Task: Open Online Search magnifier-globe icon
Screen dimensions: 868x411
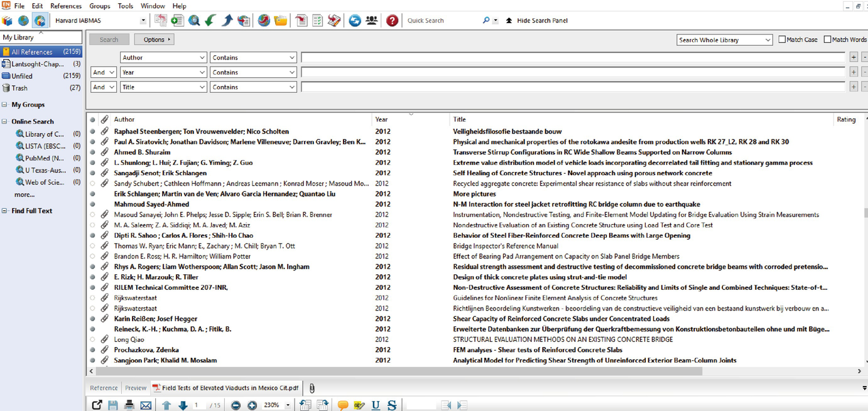Action: point(194,21)
